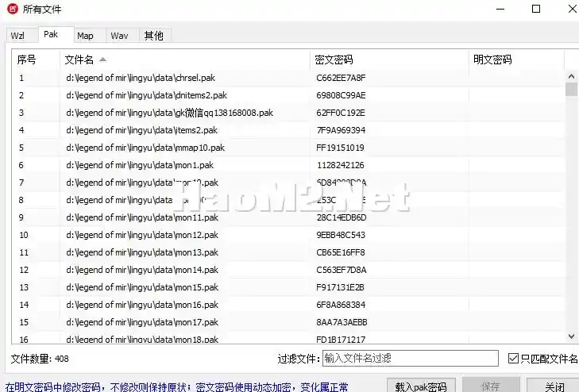The image size is (579, 392).
Task: Click the 载入pak密码 button
Action: coord(421,386)
